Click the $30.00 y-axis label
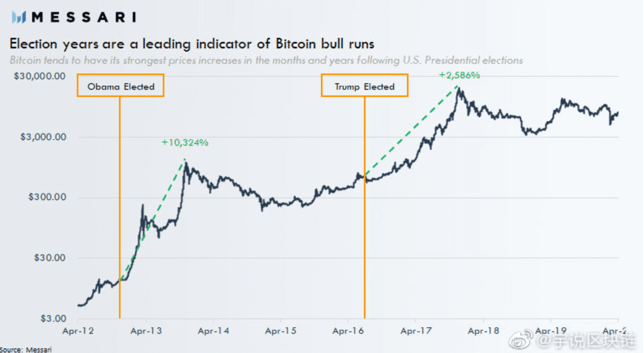The height and width of the screenshot is (353, 644). (49, 258)
